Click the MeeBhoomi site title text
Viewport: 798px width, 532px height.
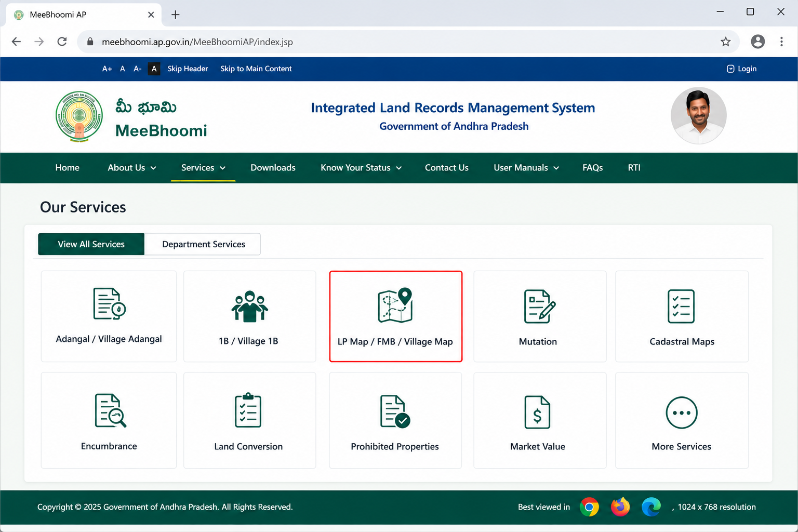pos(161,131)
